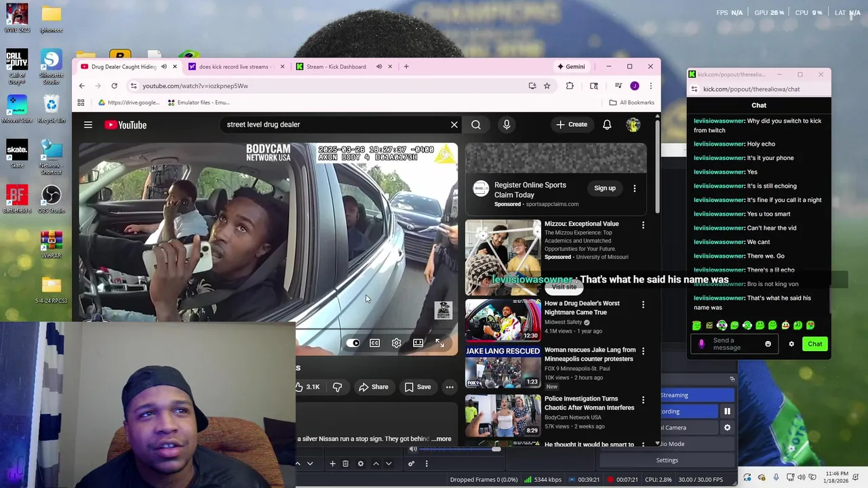The height and width of the screenshot is (488, 868).
Task: Open How a Drug Dealer's Worst Nightmare thumbnail
Action: click(x=502, y=320)
